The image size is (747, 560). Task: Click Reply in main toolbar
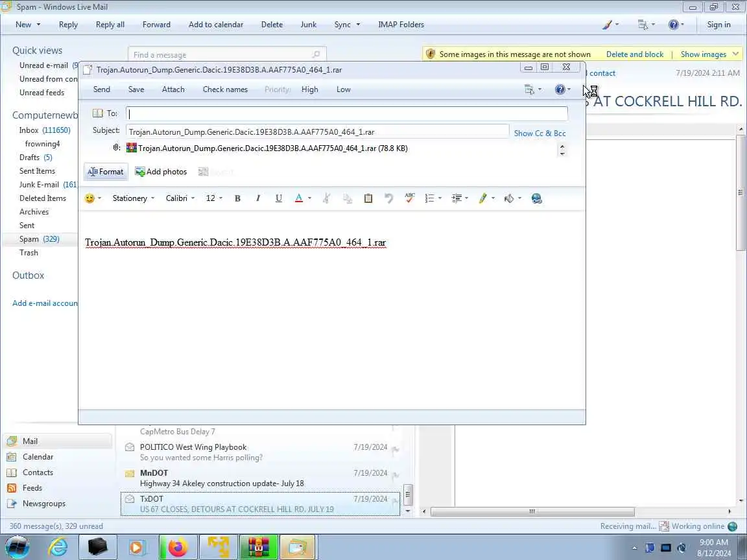[x=68, y=24]
